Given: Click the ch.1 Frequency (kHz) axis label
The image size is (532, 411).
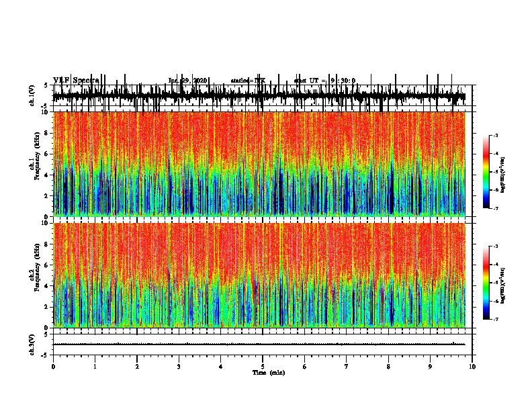Looking at the screenshot, I should point(35,164).
